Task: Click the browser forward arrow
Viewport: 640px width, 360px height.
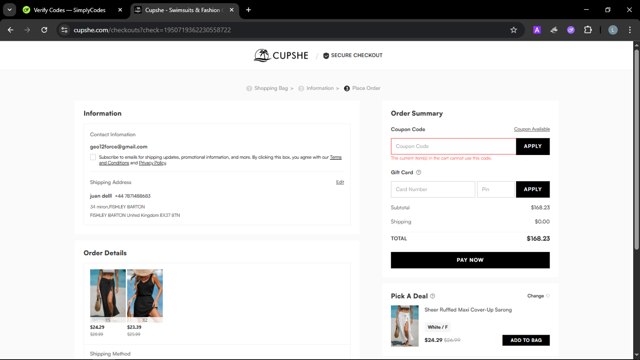Action: coord(27,30)
